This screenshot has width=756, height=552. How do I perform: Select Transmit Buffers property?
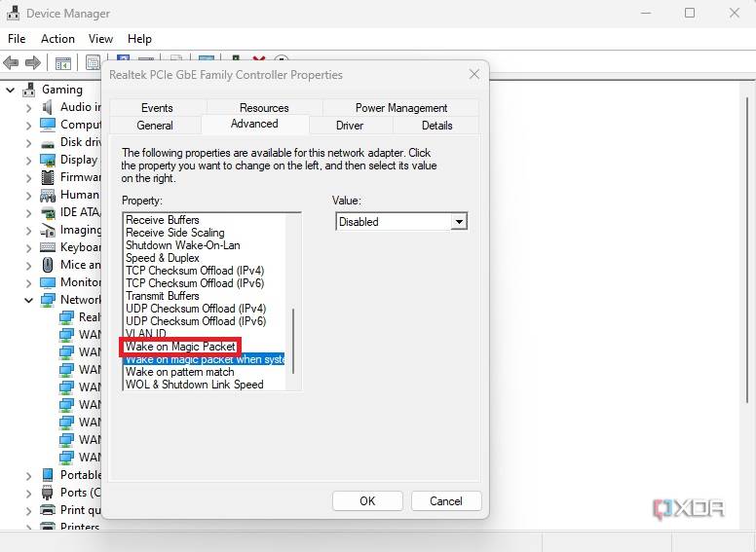point(163,296)
